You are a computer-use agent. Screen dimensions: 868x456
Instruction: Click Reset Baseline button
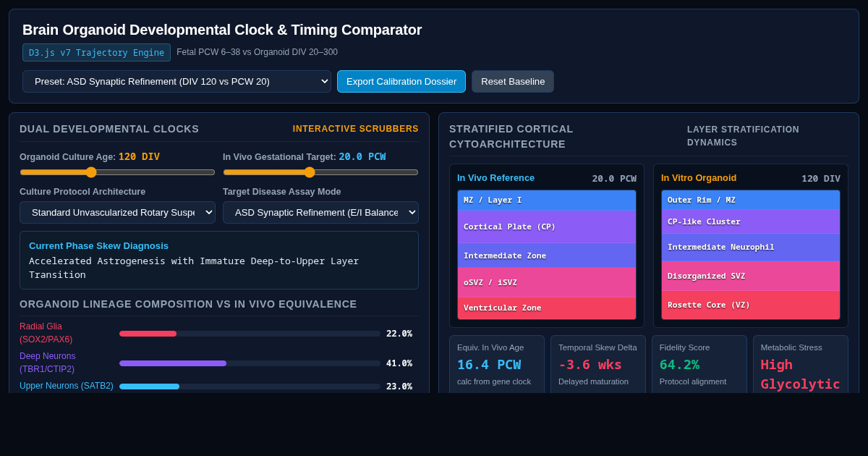(513, 81)
